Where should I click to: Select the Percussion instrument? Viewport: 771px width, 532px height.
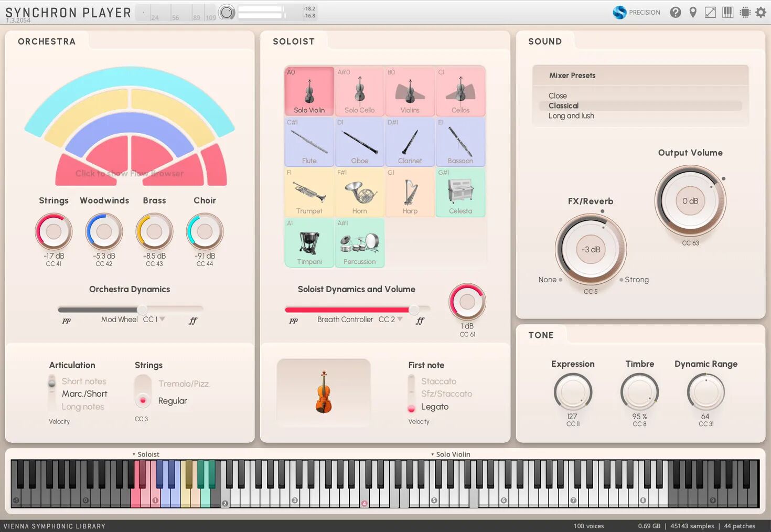(x=359, y=242)
